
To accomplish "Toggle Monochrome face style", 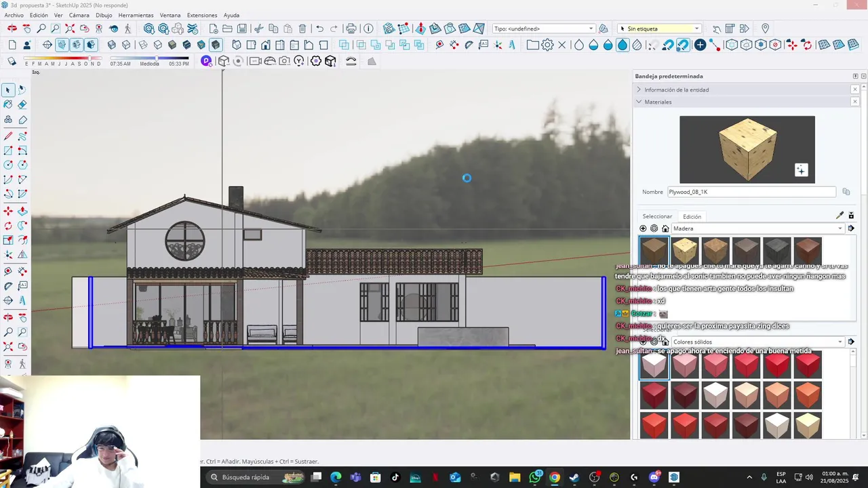I will coord(201,45).
